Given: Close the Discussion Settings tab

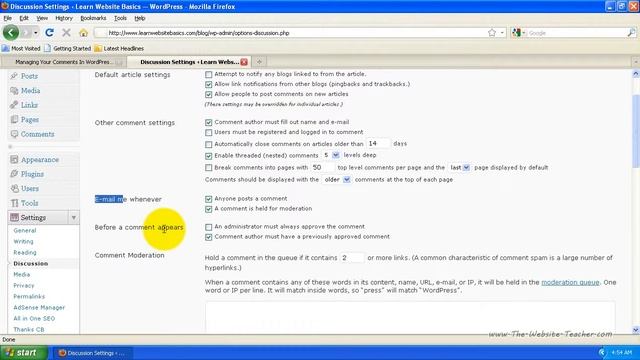Looking at the screenshot, I should 244,62.
